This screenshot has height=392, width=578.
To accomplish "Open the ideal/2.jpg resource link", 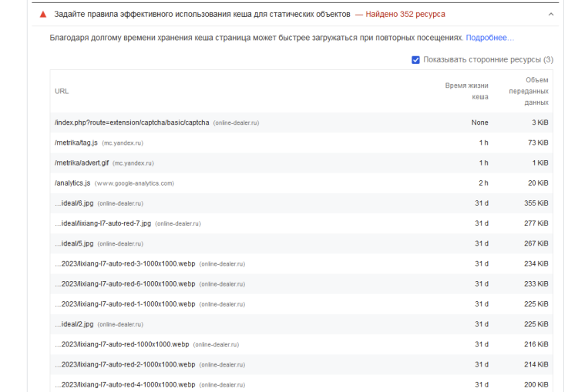I will click(74, 323).
